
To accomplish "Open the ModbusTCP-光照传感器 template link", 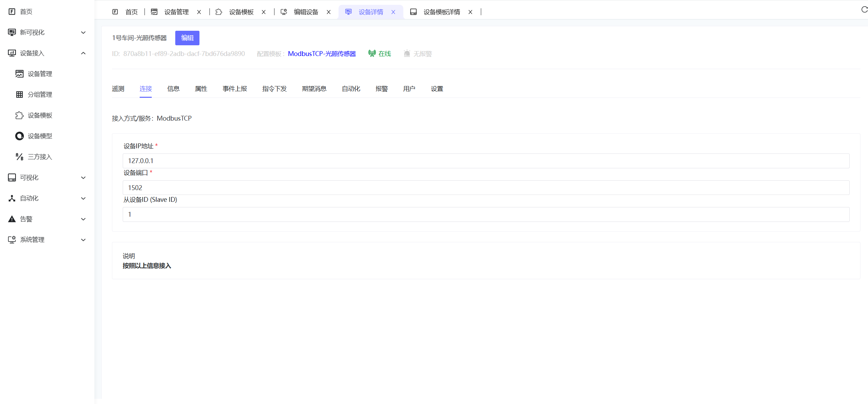I will coord(322,54).
